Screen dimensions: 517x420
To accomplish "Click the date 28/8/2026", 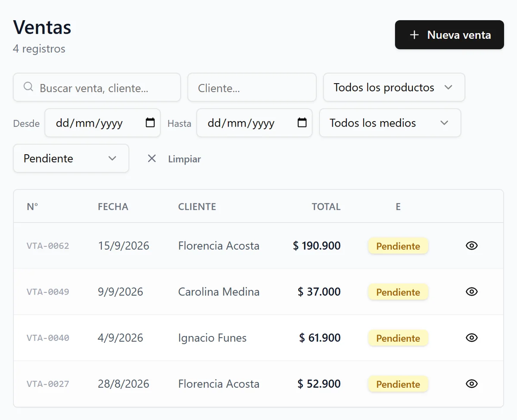I will point(123,384).
